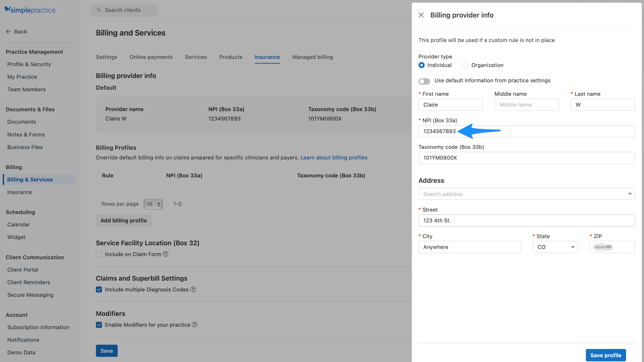Open Calendar in sidebar

coord(18,224)
